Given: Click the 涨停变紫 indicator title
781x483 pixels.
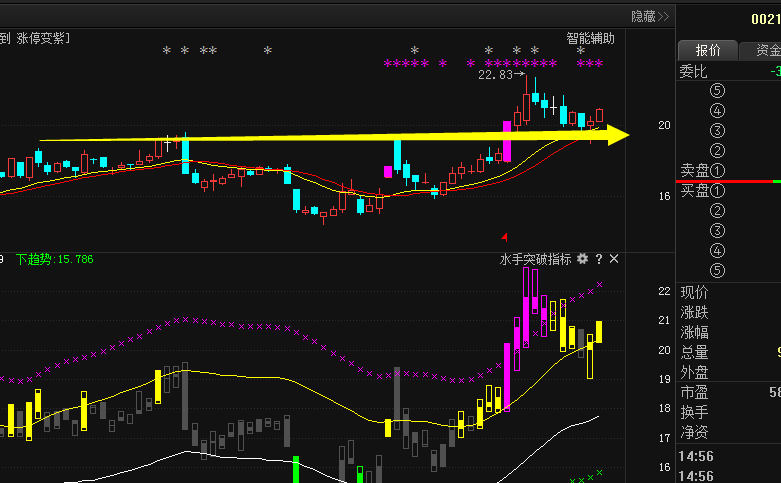Looking at the screenshot, I should coord(42,38).
